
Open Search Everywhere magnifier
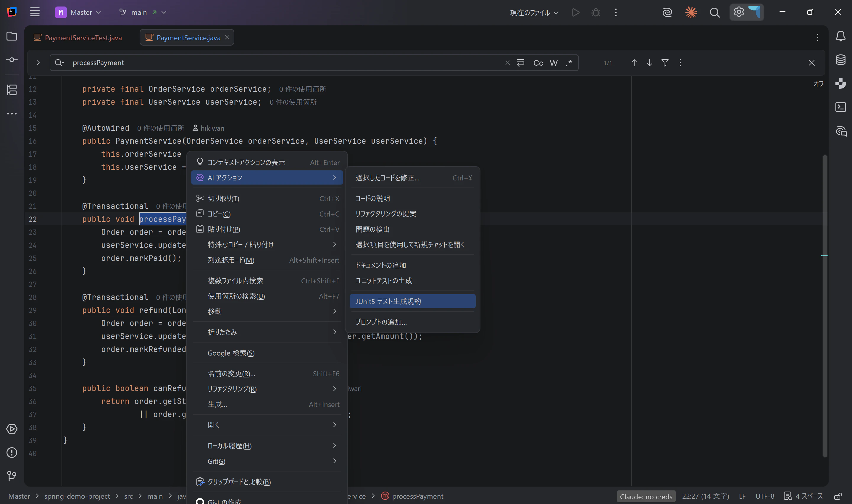[714, 12]
